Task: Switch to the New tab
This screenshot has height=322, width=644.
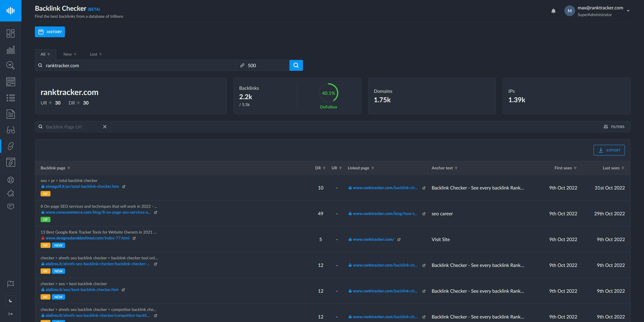Action: (x=70, y=54)
